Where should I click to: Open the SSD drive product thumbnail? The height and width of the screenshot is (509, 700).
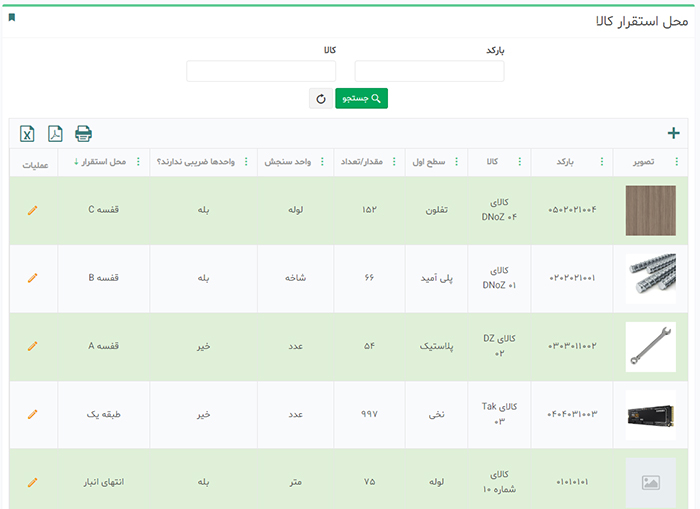click(650, 415)
